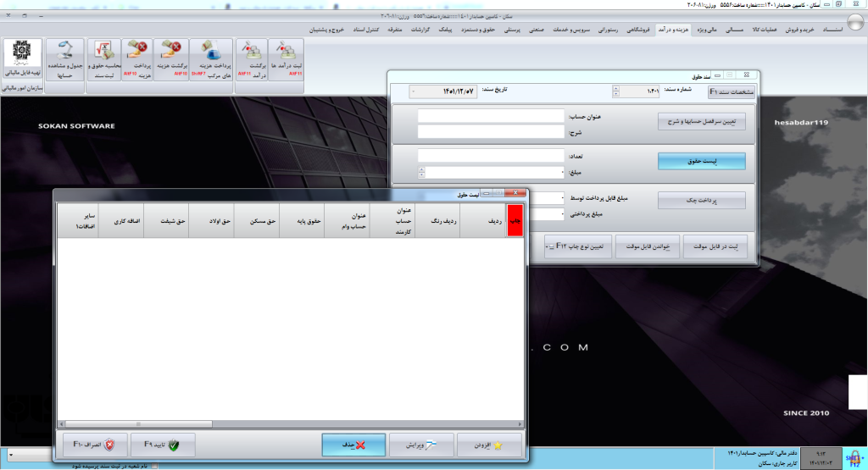868x470 pixels.
Task: Open the صنعتی tab
Action: pos(536,30)
